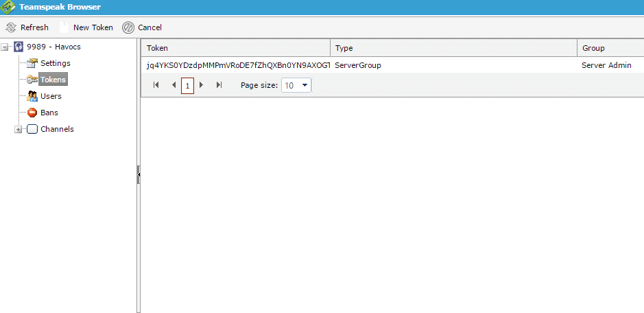The height and width of the screenshot is (313, 644).
Task: Click the Channels box icon
Action: click(32, 129)
